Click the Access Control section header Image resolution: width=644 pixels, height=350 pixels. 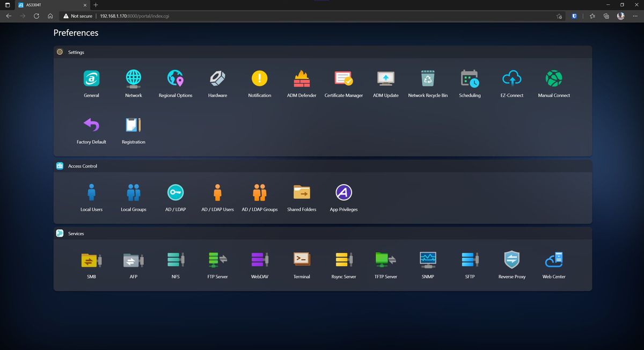pyautogui.click(x=323, y=166)
